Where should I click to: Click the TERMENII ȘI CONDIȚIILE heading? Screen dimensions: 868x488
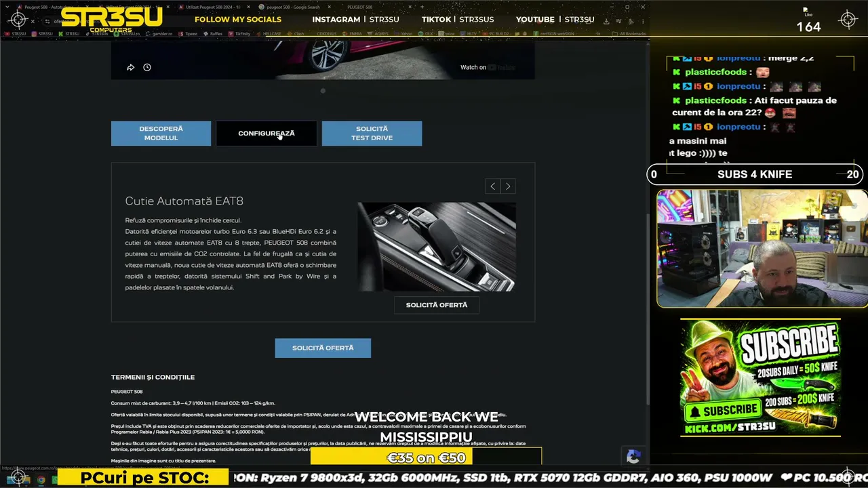[153, 377]
